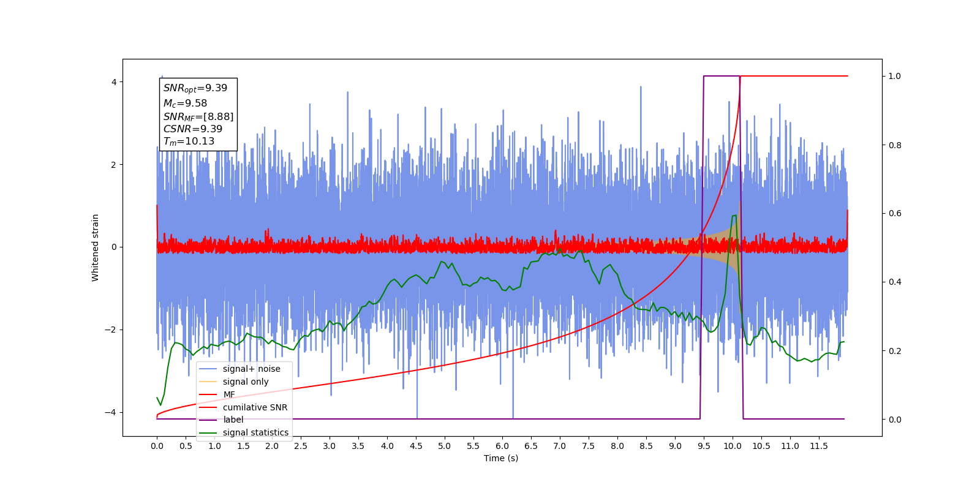Click right y-axis tick label 0.2

[895, 351]
